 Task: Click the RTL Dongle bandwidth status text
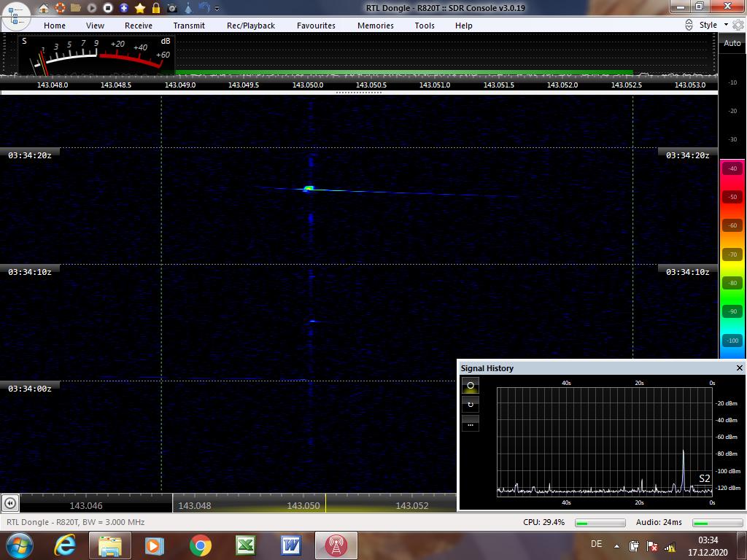pos(76,522)
